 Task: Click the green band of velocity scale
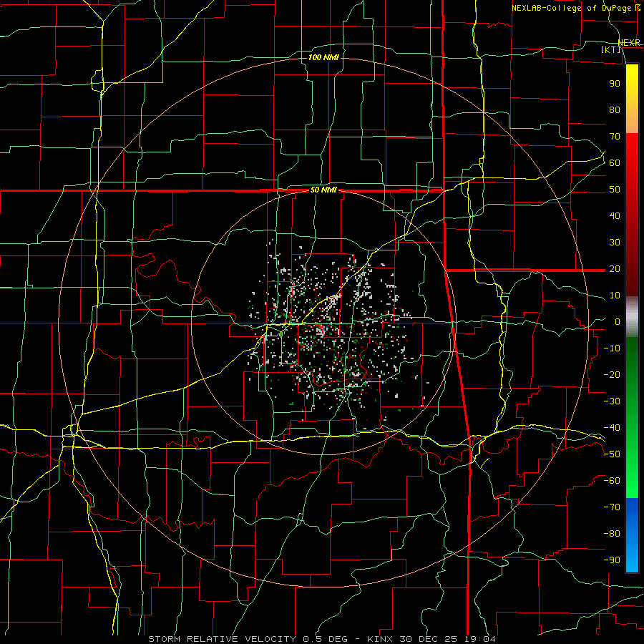632,418
